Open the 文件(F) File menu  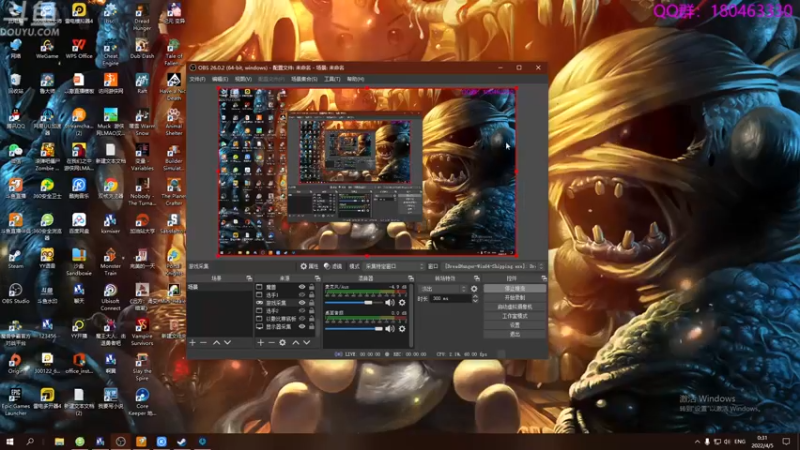pyautogui.click(x=197, y=79)
